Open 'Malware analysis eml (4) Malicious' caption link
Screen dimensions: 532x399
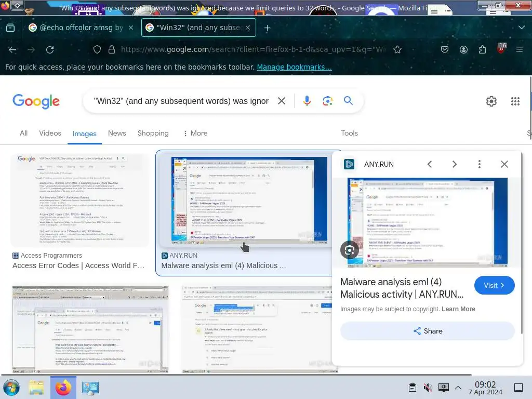tap(223, 265)
